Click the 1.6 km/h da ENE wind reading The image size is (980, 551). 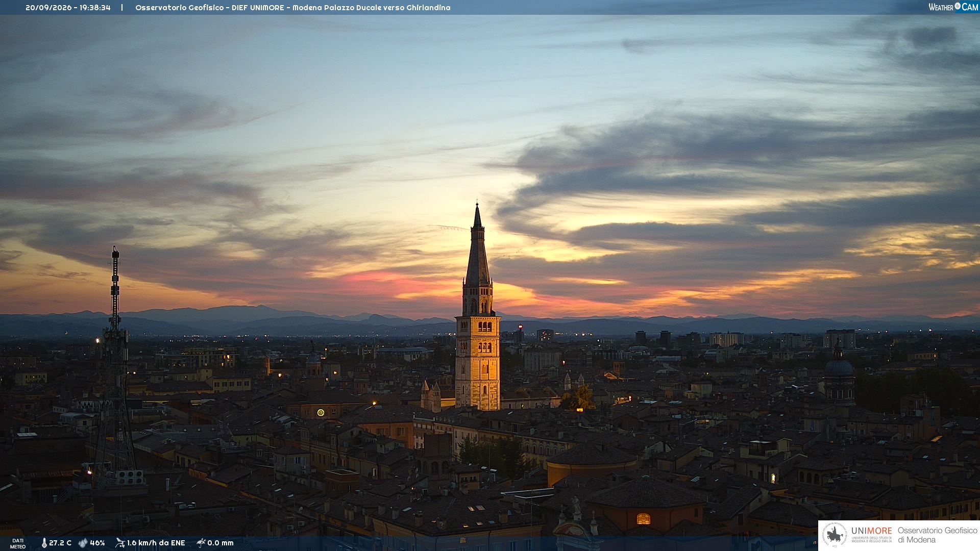156,543
